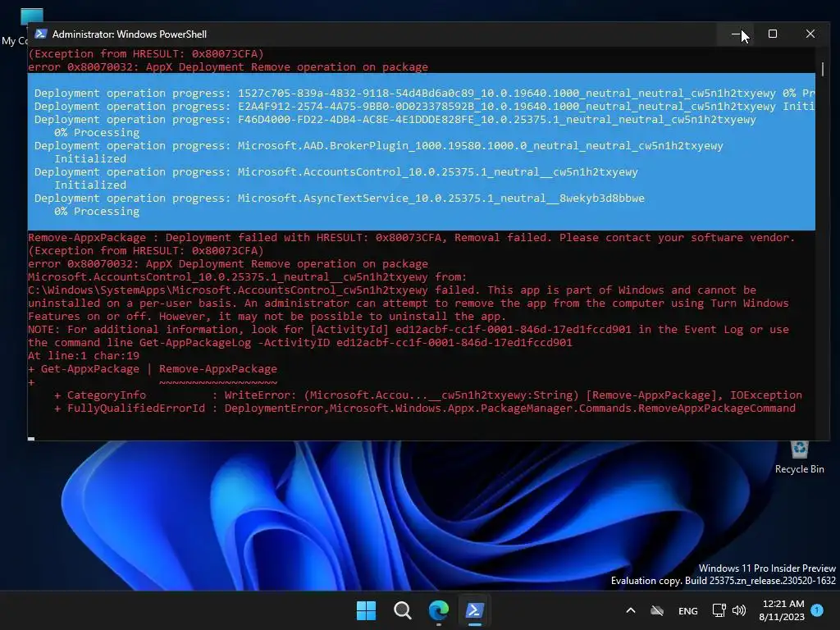Click the '+ FullyQualifiedErrorId' line
The width and height of the screenshot is (840, 630).
425,409
